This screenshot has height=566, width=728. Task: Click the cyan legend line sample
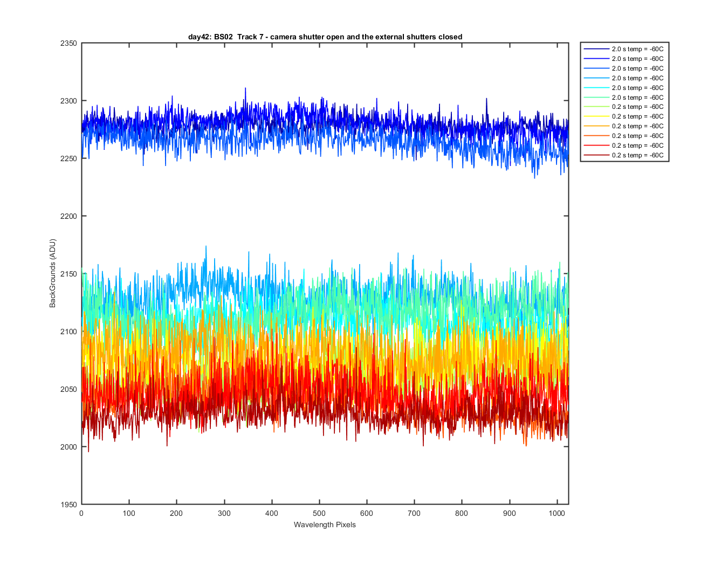[596, 88]
